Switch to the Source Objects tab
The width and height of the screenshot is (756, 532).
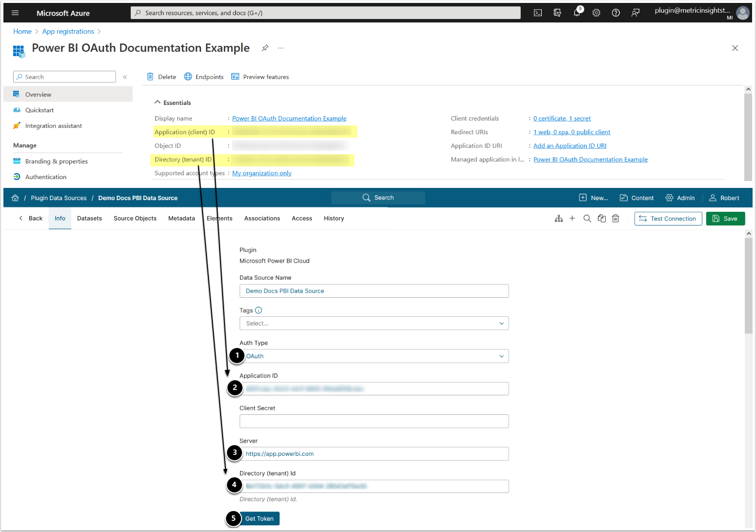[135, 219]
